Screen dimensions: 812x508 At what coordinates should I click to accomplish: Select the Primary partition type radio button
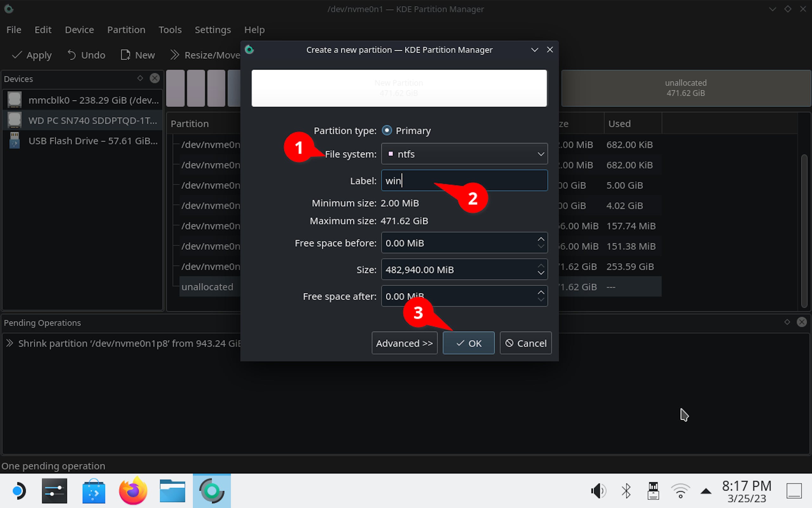[x=387, y=130]
